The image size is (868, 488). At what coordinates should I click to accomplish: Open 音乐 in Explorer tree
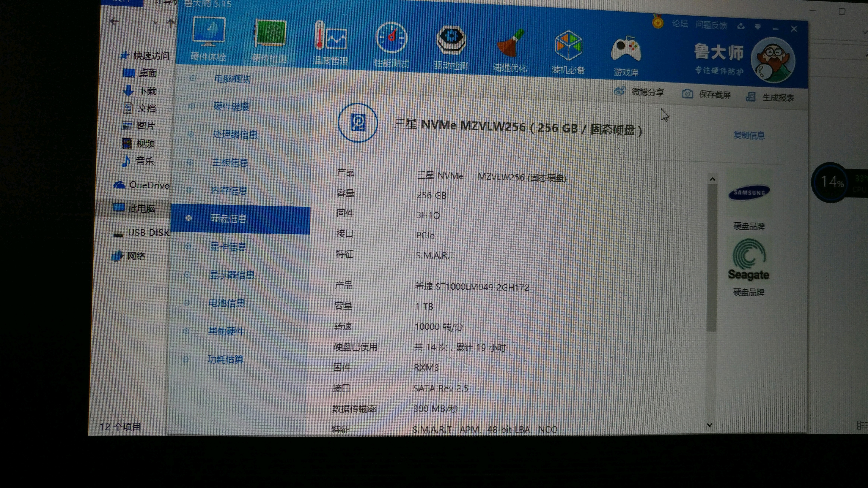pos(137,161)
